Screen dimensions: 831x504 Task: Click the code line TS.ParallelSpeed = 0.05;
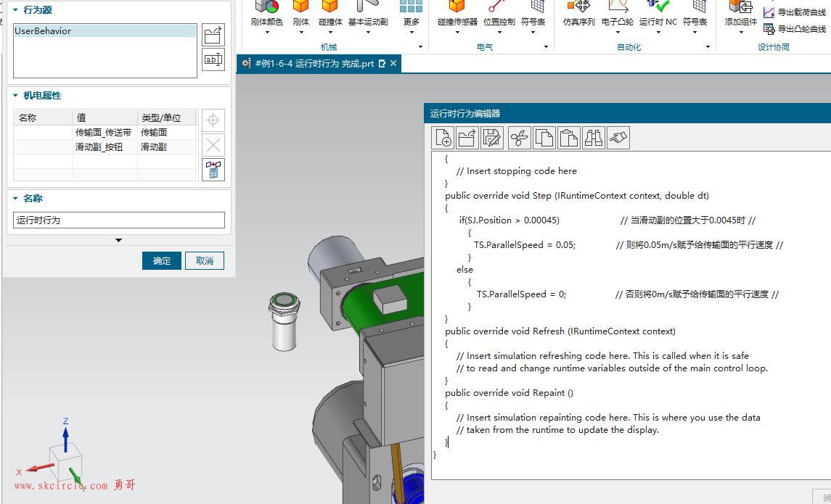[x=525, y=245]
